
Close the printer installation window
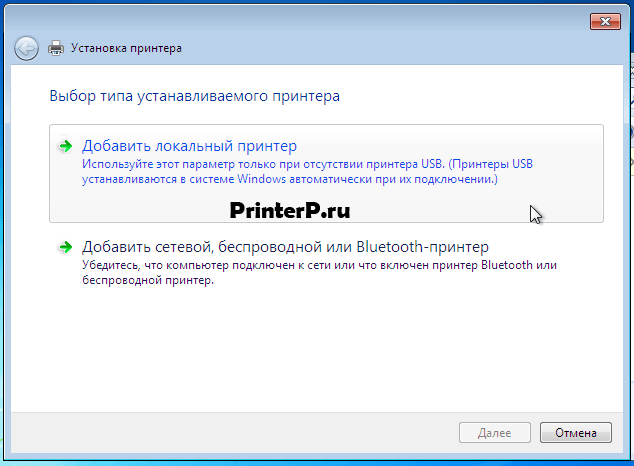605,21
